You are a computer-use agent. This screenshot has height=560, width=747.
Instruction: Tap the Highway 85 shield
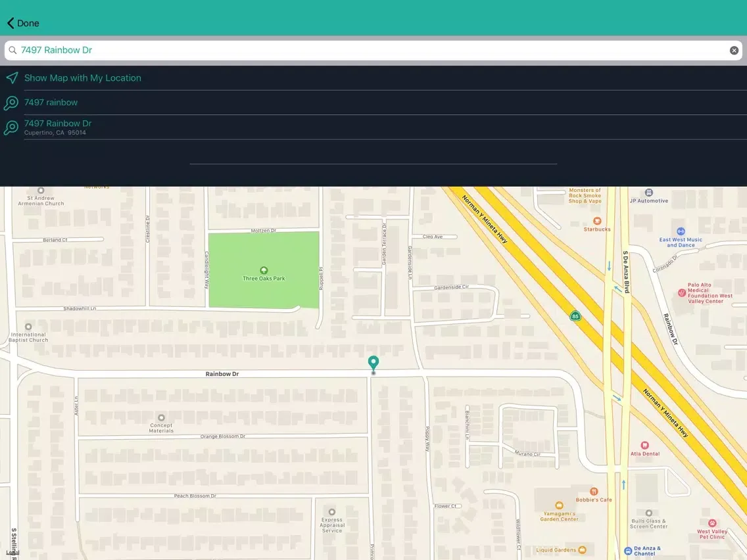click(575, 316)
